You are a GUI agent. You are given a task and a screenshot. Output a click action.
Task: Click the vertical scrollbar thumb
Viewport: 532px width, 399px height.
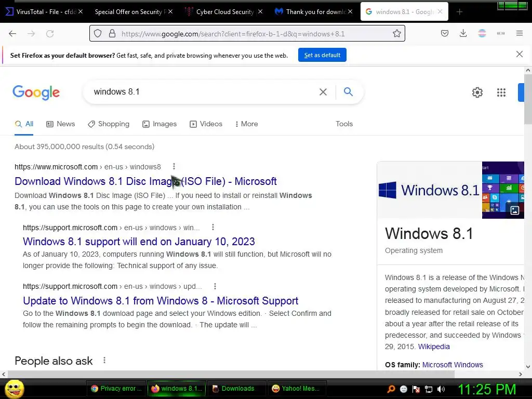coord(528,99)
